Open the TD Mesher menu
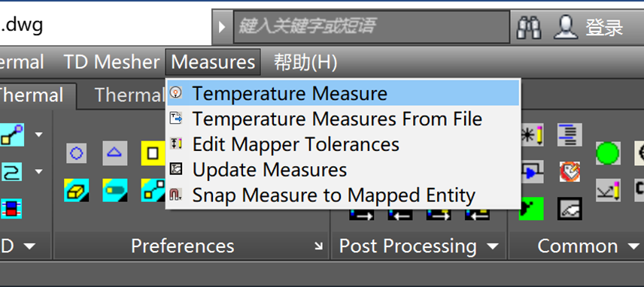 pyautogui.click(x=111, y=62)
